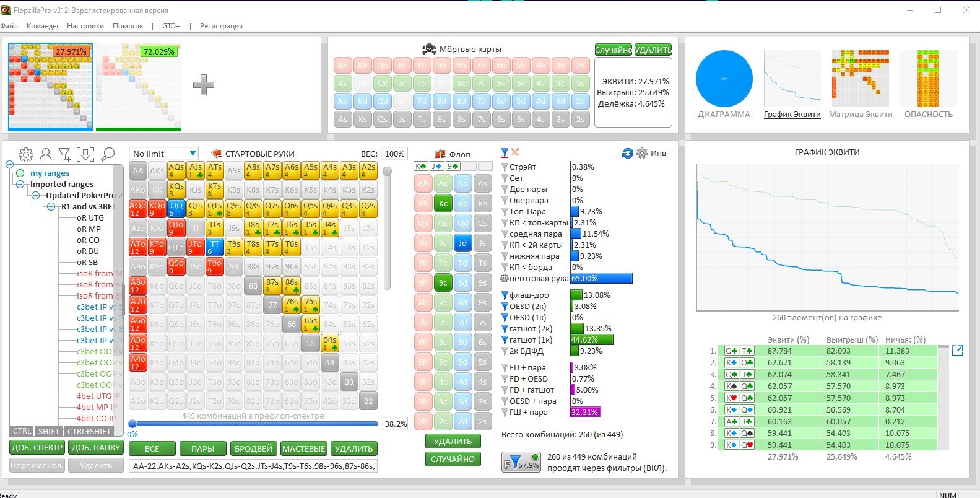Open the Настройки menu

(85, 26)
